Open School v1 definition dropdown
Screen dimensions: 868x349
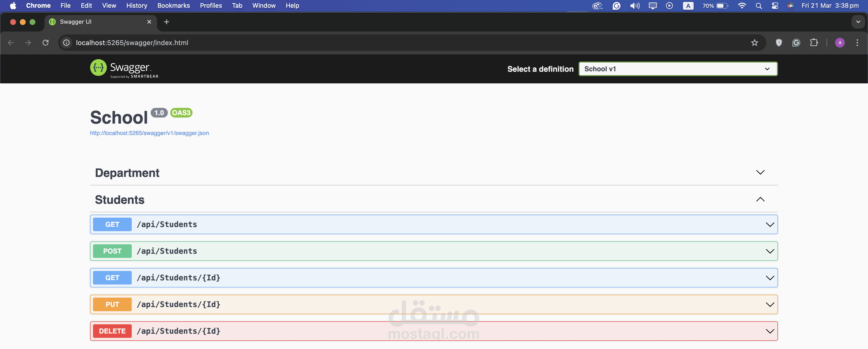[x=678, y=69]
